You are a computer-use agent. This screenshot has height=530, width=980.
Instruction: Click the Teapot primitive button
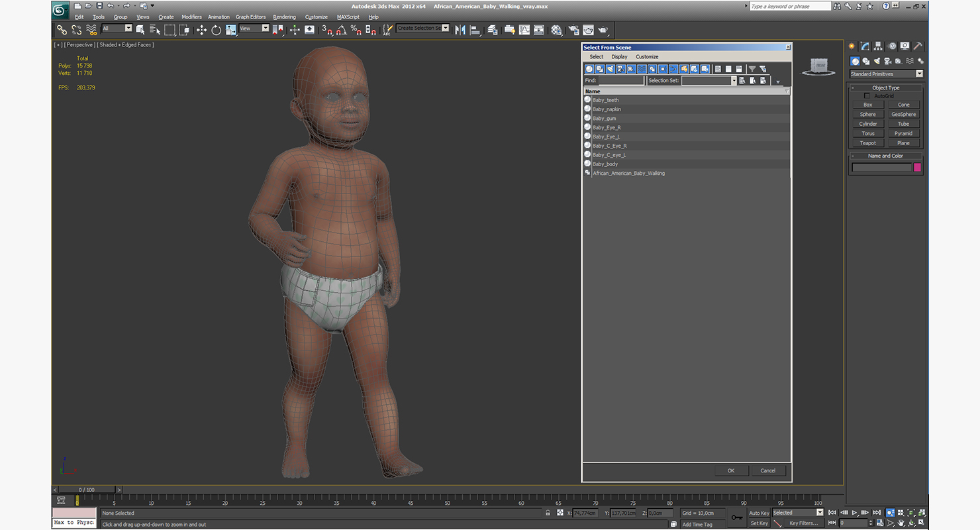(868, 143)
